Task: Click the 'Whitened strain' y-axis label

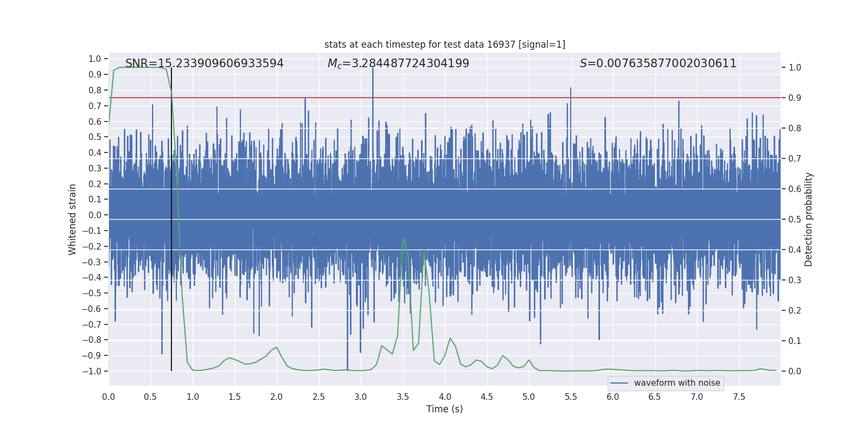Action: click(73, 219)
